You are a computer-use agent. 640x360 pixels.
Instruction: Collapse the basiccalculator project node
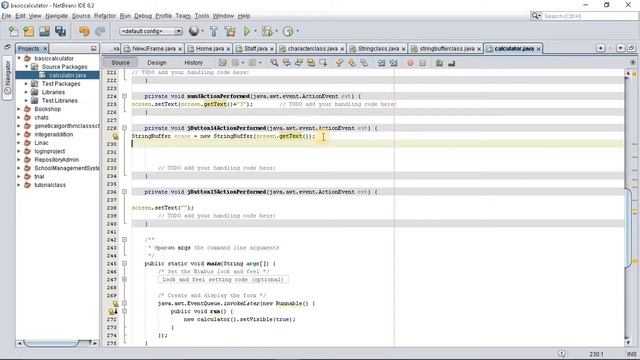click(x=19, y=58)
